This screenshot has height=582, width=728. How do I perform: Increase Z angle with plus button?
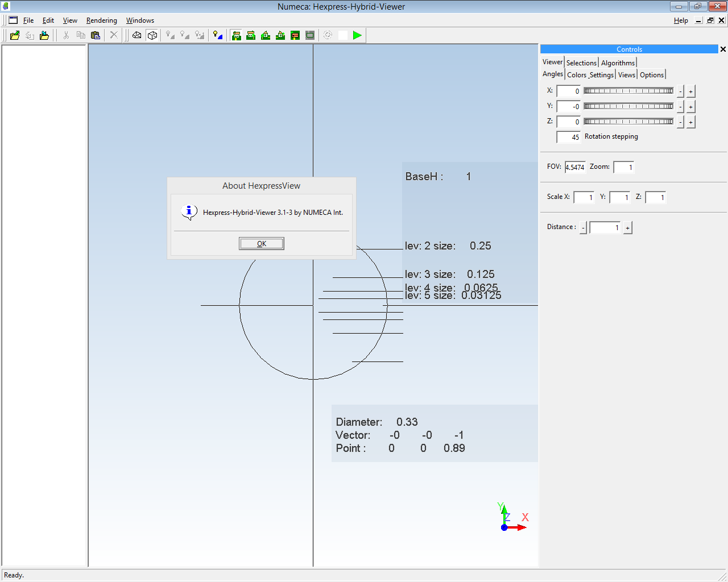click(690, 122)
